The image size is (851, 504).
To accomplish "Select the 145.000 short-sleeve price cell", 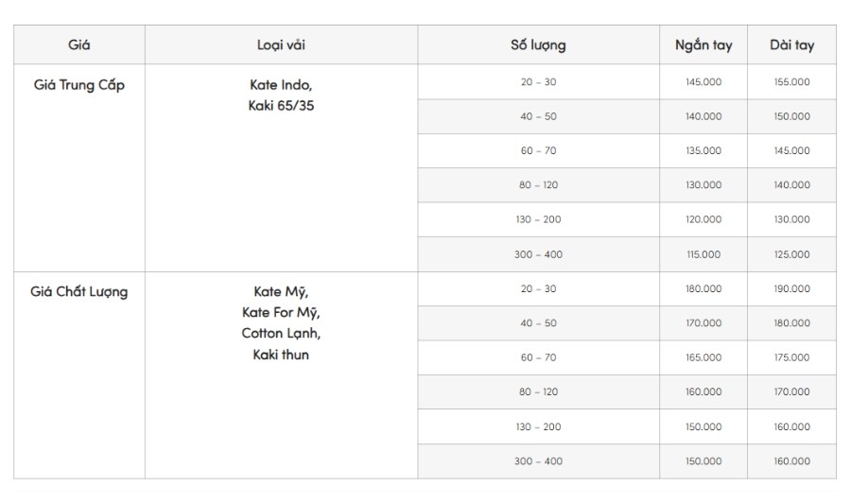I will coord(703,82).
